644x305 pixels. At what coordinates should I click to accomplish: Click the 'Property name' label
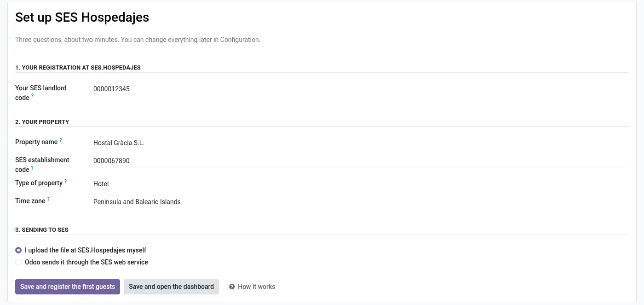tap(36, 142)
